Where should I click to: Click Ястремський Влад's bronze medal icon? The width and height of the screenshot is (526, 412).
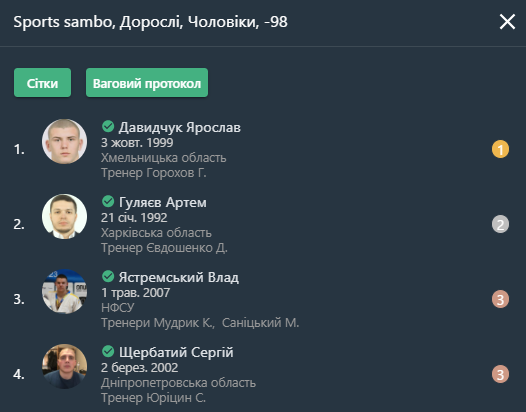tap(500, 299)
